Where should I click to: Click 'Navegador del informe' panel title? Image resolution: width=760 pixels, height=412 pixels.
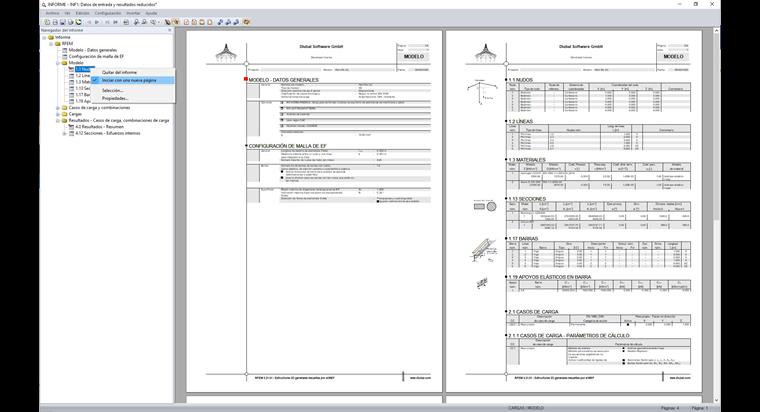(62, 30)
